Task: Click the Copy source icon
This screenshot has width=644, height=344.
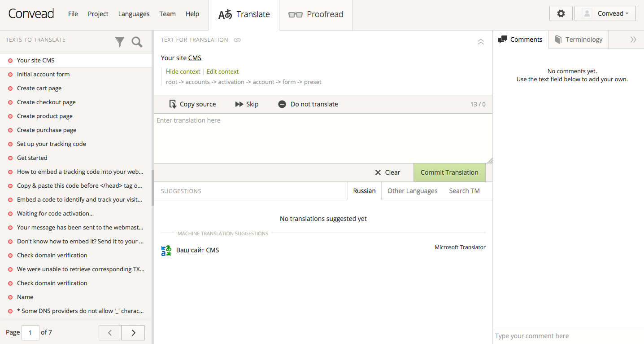Action: pos(173,104)
